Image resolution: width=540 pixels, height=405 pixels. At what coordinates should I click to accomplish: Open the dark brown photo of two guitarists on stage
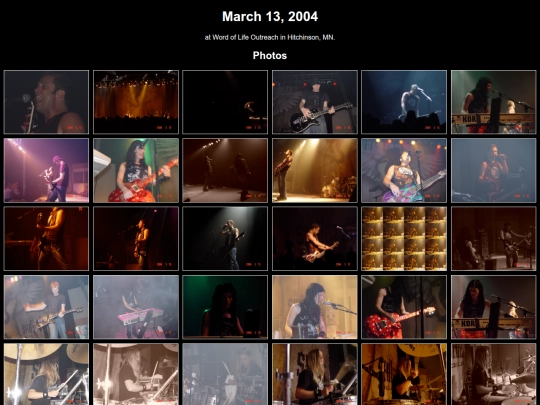(494, 238)
